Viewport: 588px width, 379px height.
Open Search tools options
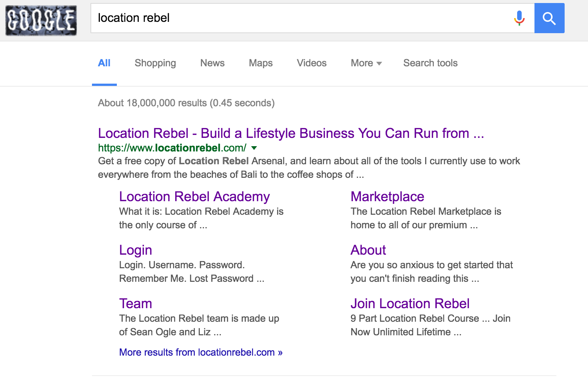click(430, 63)
